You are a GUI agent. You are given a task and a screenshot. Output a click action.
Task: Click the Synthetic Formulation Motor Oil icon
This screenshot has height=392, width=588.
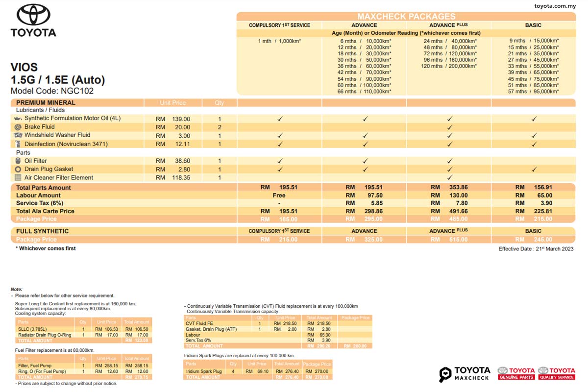click(x=18, y=119)
